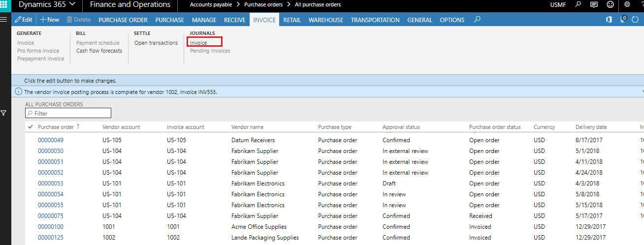Open purchase order 00000050
Viewport: 644px width, 245px height.
[51, 151]
